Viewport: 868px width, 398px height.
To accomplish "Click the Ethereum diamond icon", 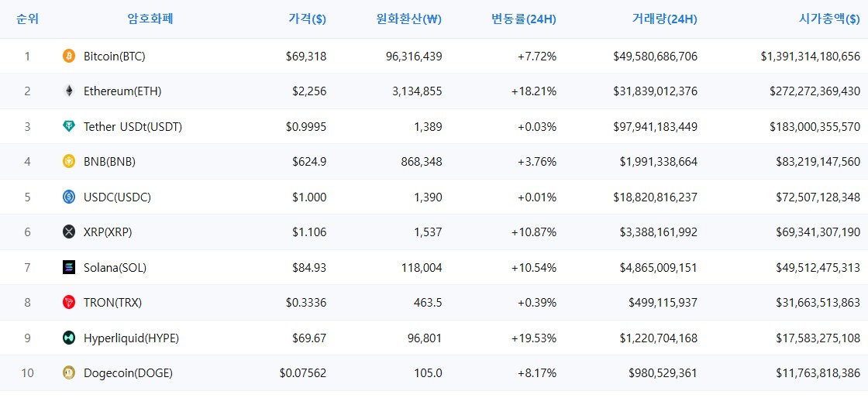I will click(69, 91).
